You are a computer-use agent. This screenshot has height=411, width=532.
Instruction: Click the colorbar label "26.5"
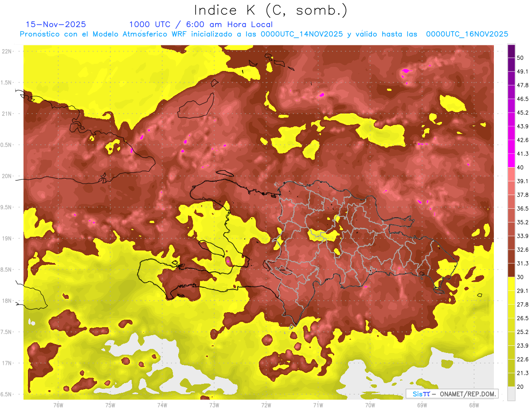tap(523, 318)
